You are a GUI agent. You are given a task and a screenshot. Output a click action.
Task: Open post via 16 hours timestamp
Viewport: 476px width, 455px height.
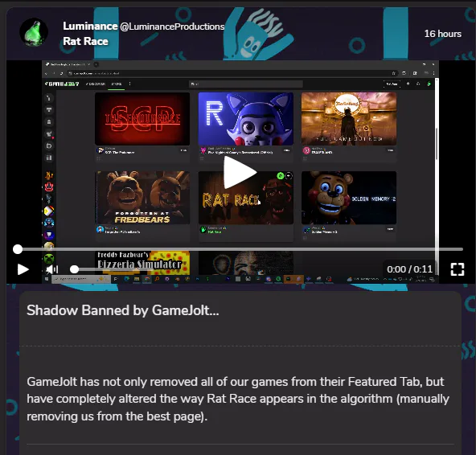click(x=442, y=34)
